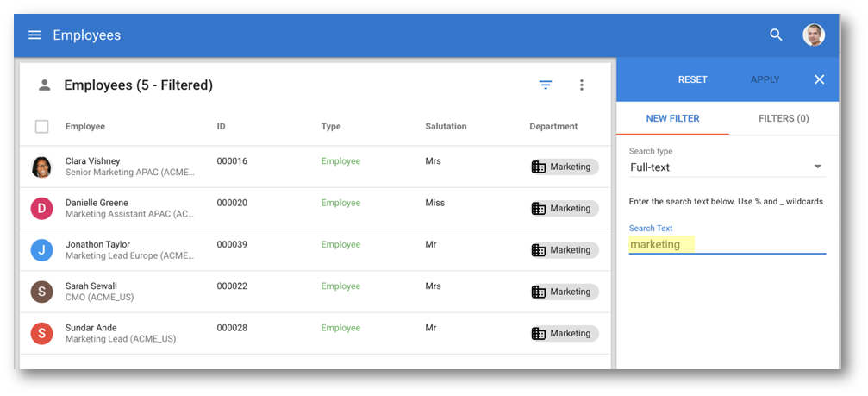Click the RESET button
This screenshot has height=396, width=868.
692,79
